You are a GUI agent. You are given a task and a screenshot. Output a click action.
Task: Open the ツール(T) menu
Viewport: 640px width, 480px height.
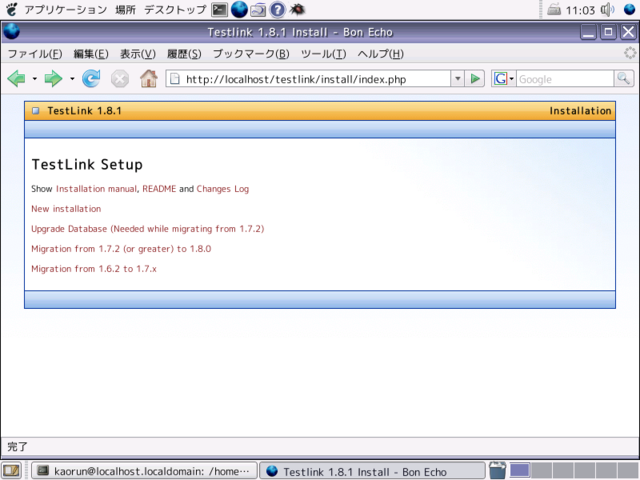(323, 54)
